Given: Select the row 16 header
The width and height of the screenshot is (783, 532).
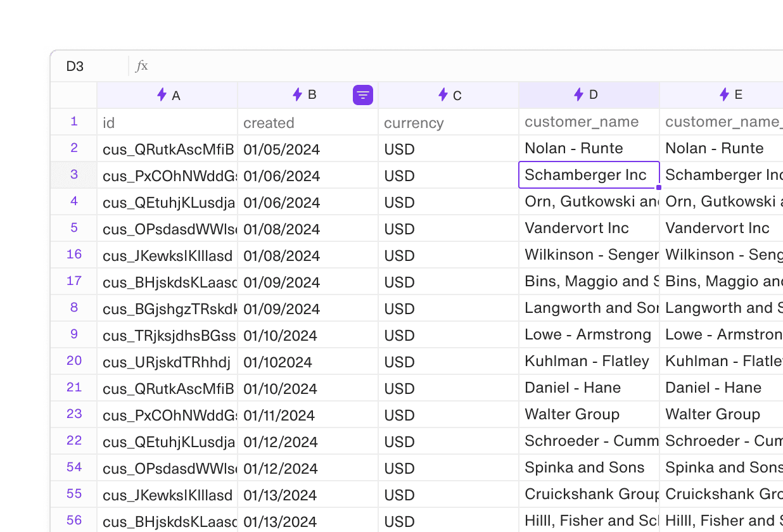Looking at the screenshot, I should (x=74, y=255).
